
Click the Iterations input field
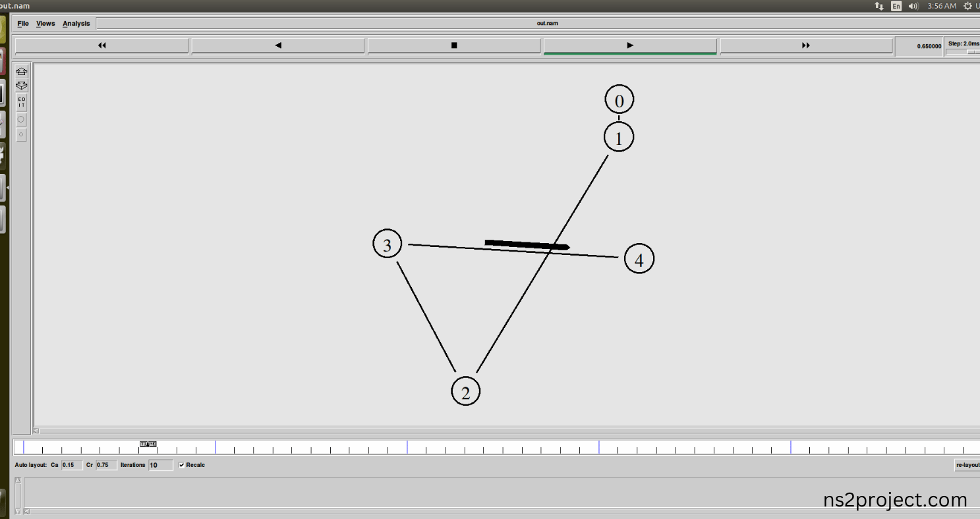click(x=161, y=465)
